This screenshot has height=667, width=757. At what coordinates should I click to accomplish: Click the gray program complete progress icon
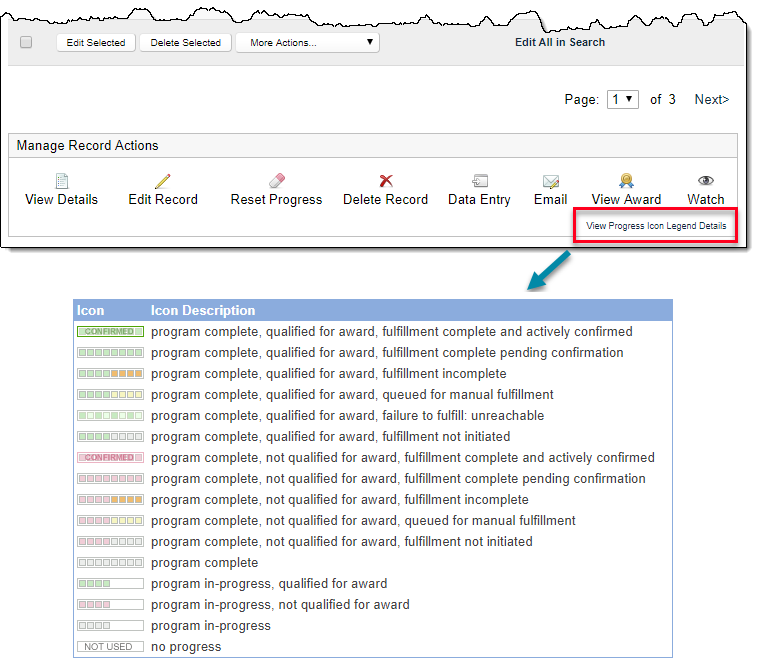click(x=111, y=563)
